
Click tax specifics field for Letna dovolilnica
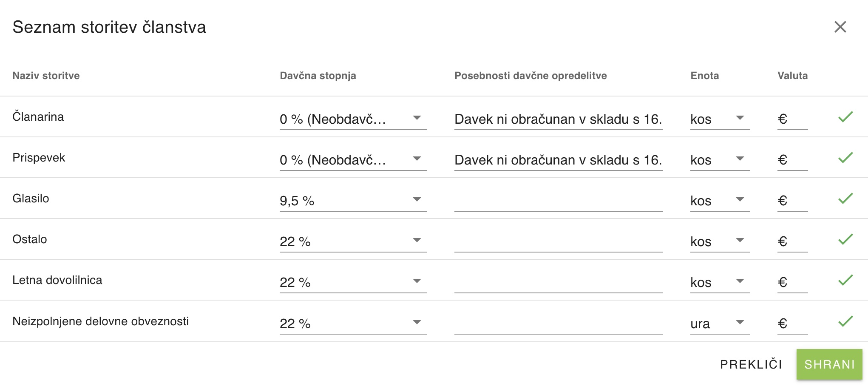coord(559,282)
